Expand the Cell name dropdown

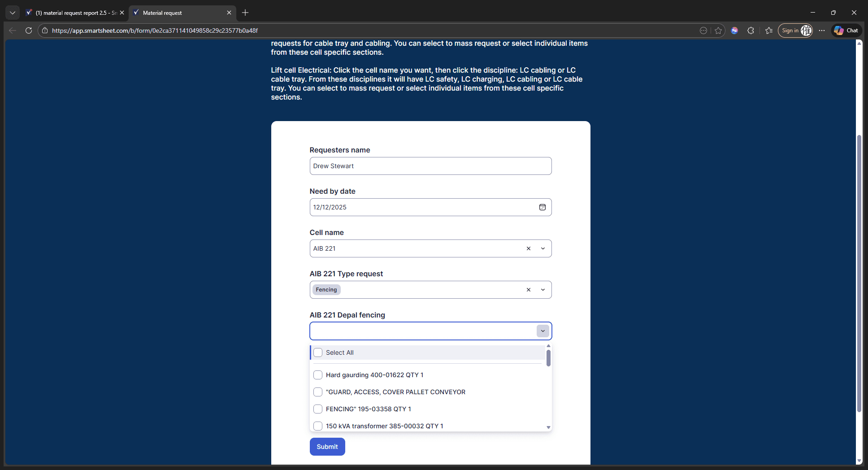pyautogui.click(x=543, y=248)
